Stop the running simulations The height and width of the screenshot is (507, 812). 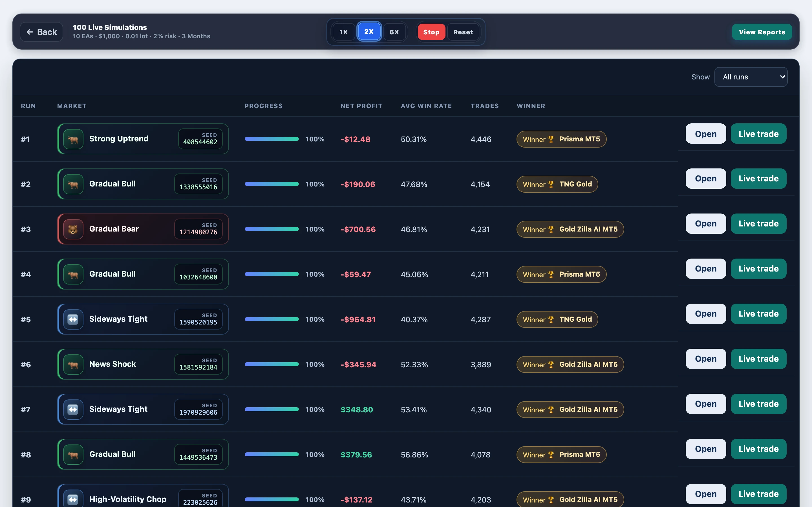[x=431, y=32]
